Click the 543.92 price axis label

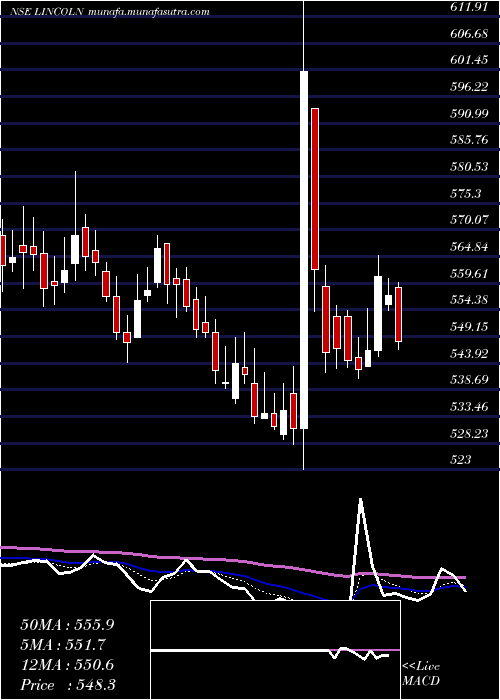[x=469, y=354]
